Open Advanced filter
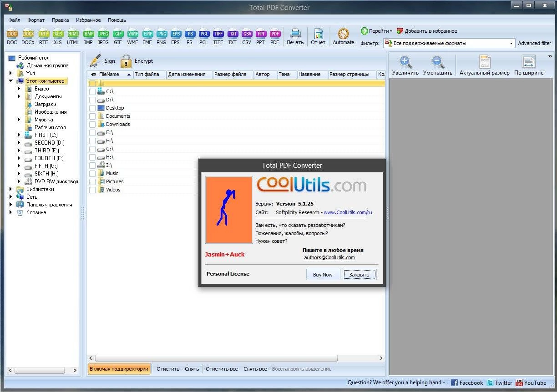 [535, 43]
